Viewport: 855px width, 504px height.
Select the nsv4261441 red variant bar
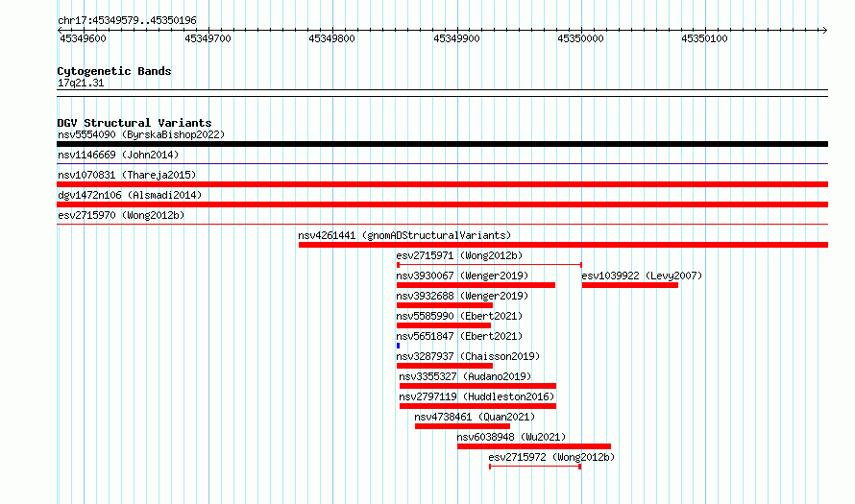(563, 245)
